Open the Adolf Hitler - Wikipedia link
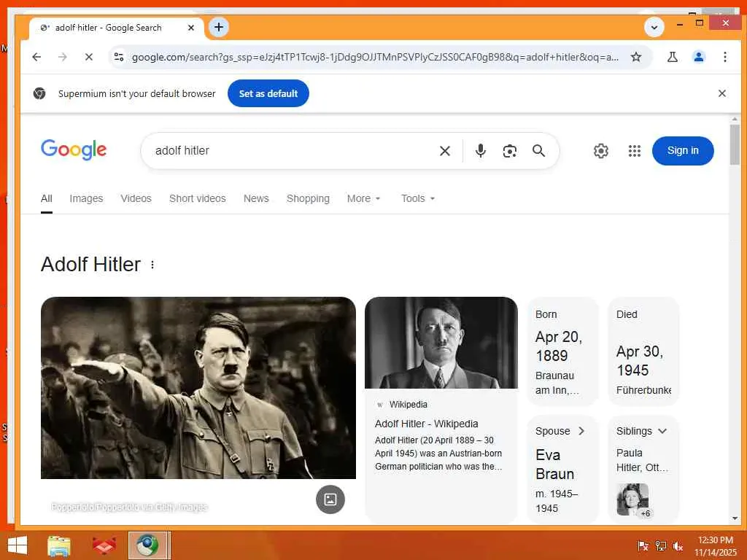747x560 pixels. (426, 424)
